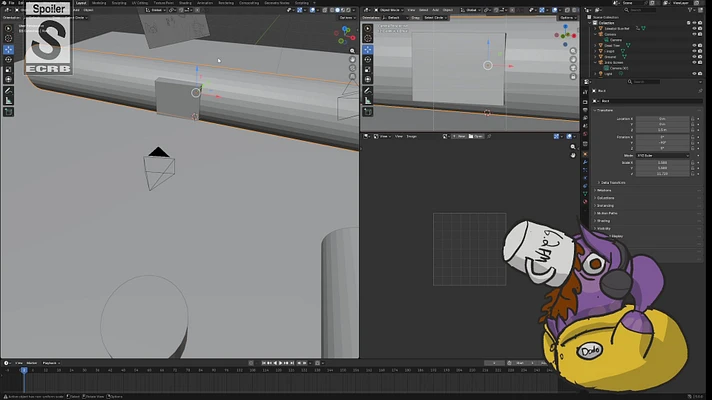Select the Cursor tool in left viewport
This screenshot has width=712, height=400.
pyautogui.click(x=9, y=39)
